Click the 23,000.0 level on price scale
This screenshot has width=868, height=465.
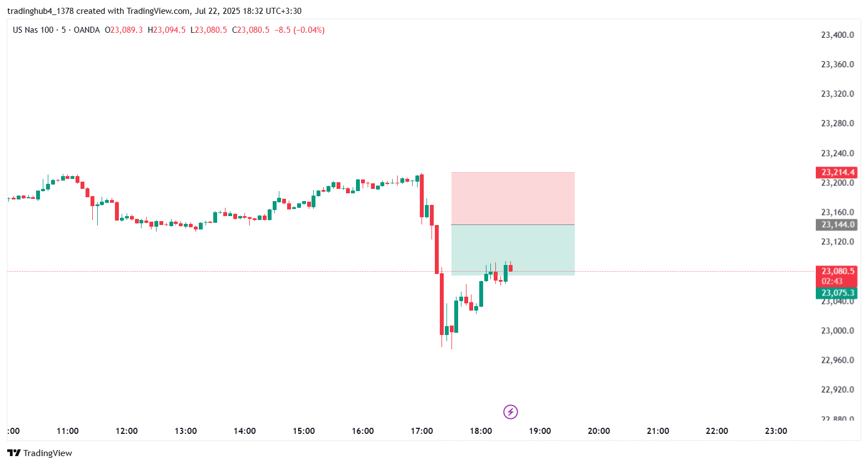(x=837, y=331)
